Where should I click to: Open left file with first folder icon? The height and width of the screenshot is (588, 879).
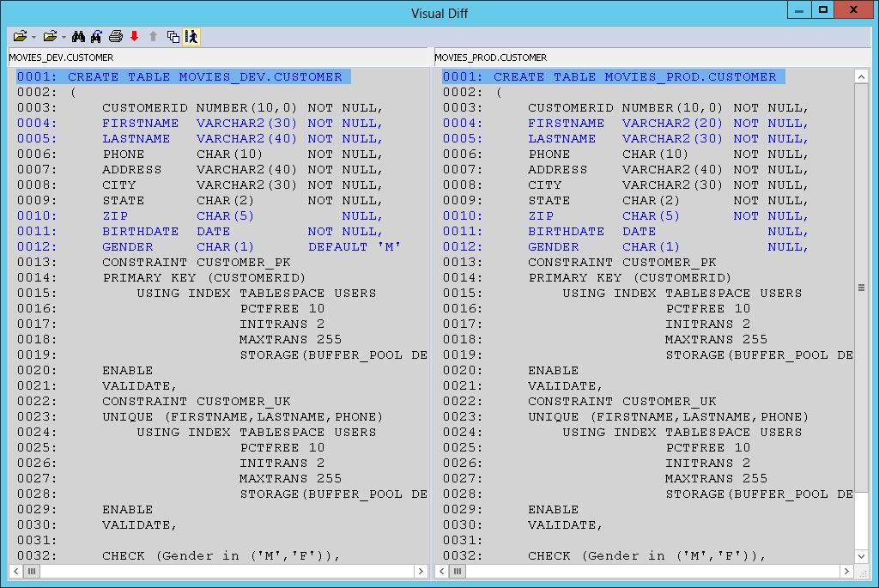[21, 36]
